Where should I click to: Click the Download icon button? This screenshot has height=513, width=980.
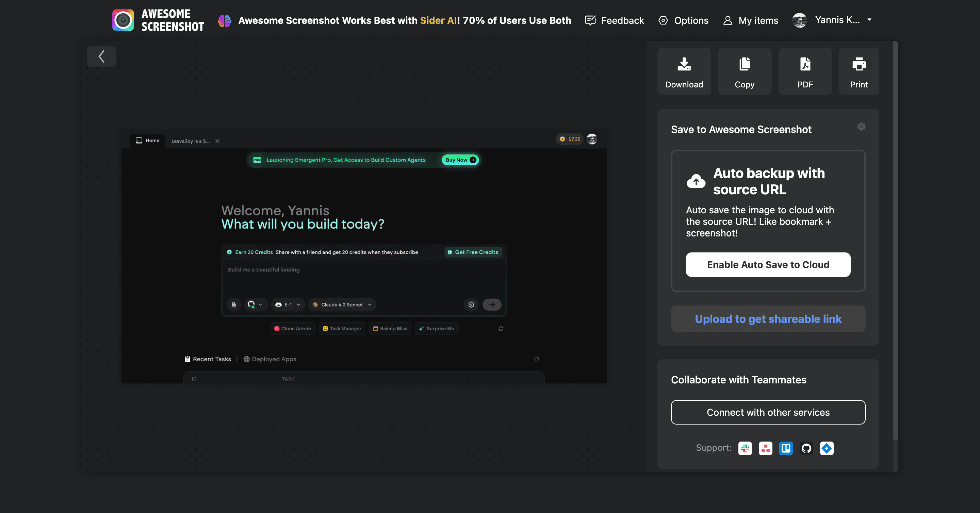click(684, 71)
